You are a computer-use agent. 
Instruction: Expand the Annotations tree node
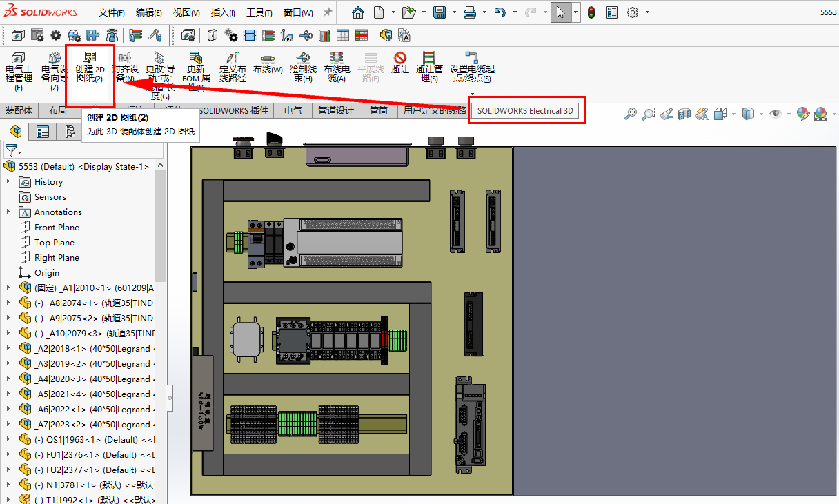(x=8, y=212)
